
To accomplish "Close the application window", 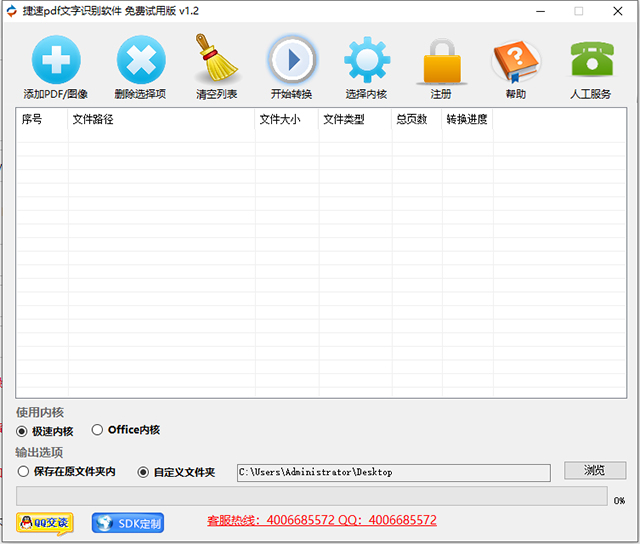I will point(618,11).
